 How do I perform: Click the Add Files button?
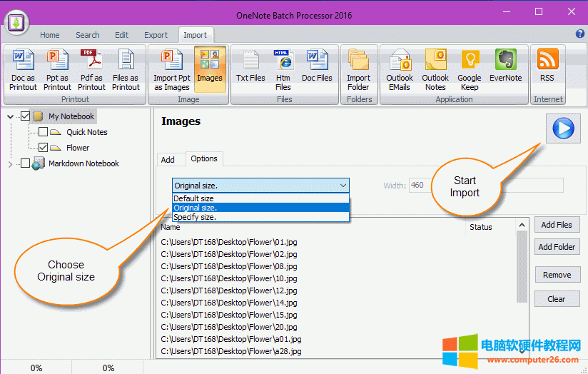[557, 225]
